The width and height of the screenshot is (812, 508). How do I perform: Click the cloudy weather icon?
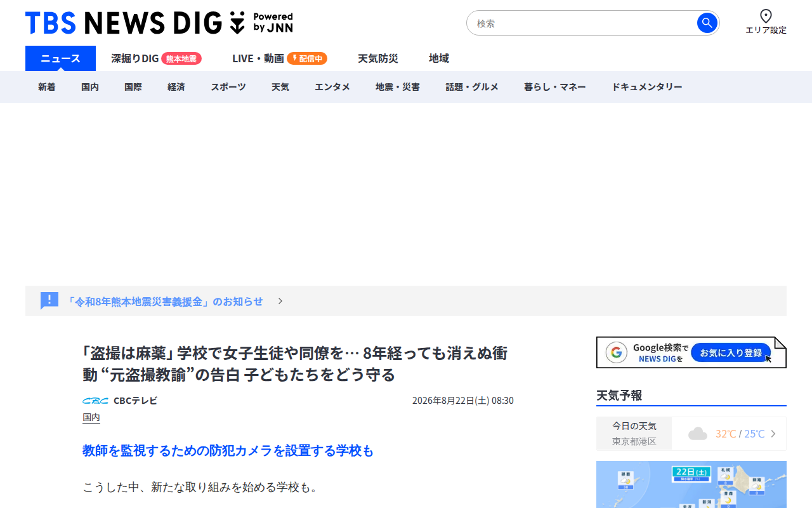(x=698, y=434)
